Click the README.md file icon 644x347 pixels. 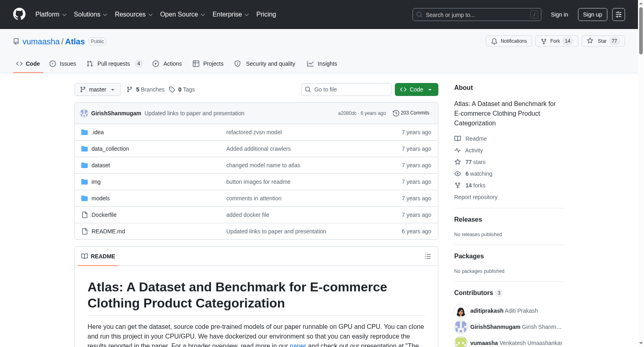click(85, 231)
